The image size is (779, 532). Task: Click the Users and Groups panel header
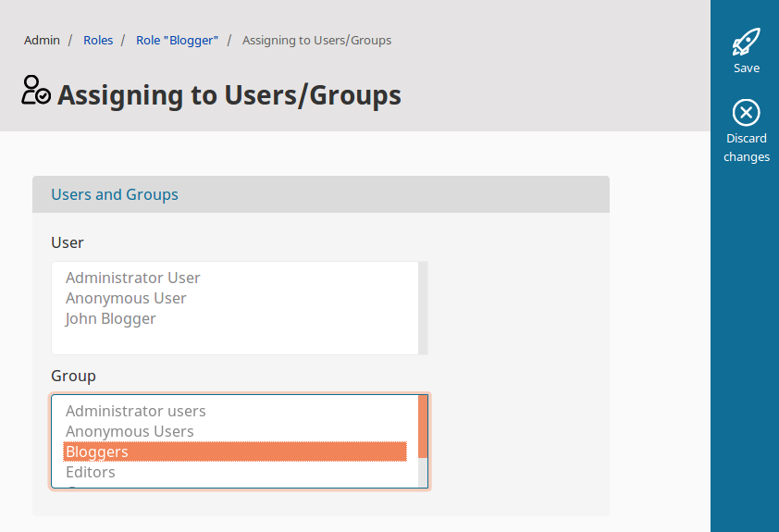point(115,194)
